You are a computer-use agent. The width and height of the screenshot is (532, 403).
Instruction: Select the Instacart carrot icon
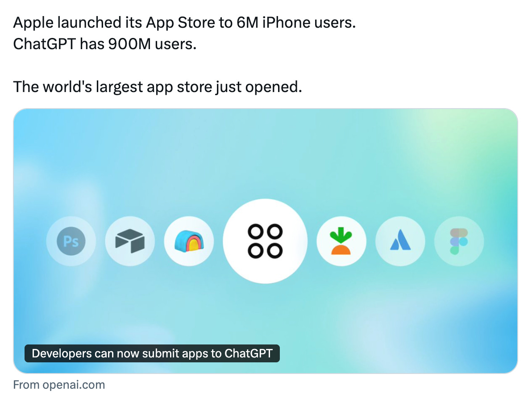click(x=341, y=241)
